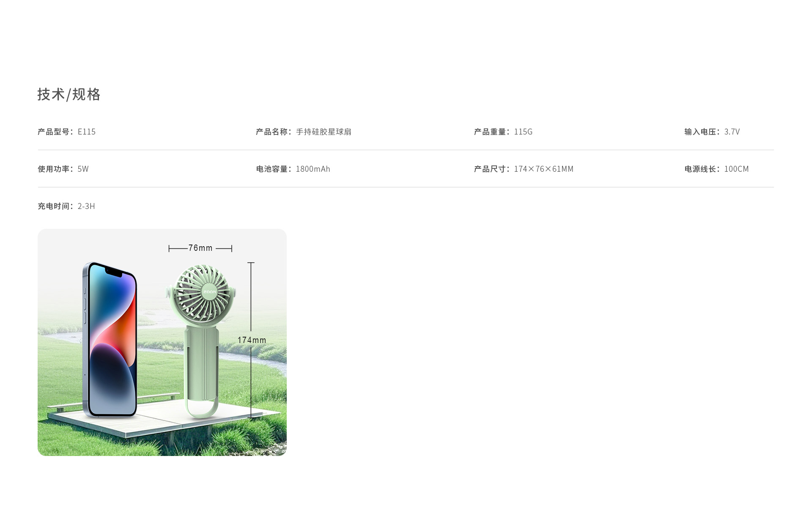Click the cable length 100CM value
The width and height of the screenshot is (812, 530).
click(x=736, y=169)
